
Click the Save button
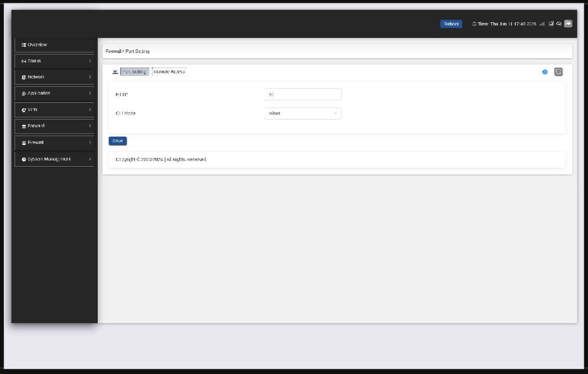(117, 141)
